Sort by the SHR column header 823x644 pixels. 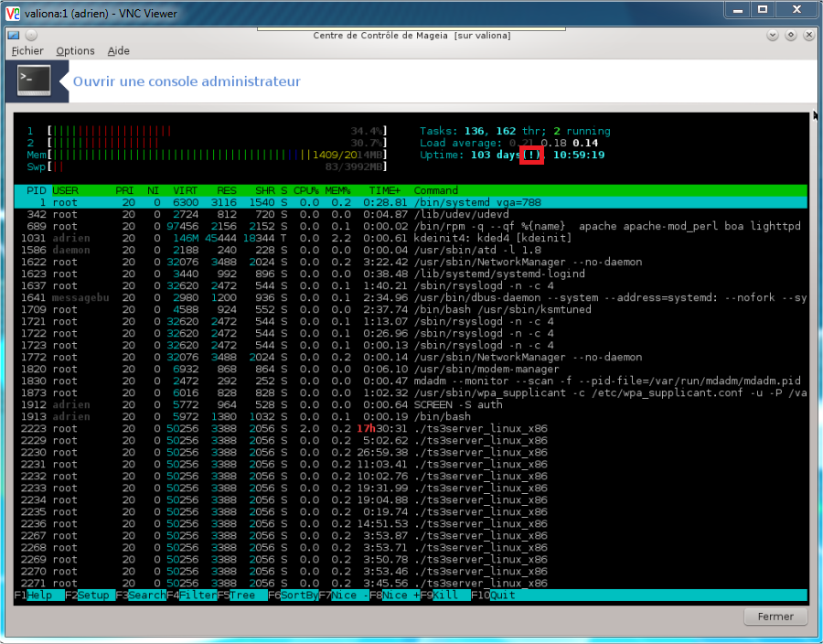point(265,190)
